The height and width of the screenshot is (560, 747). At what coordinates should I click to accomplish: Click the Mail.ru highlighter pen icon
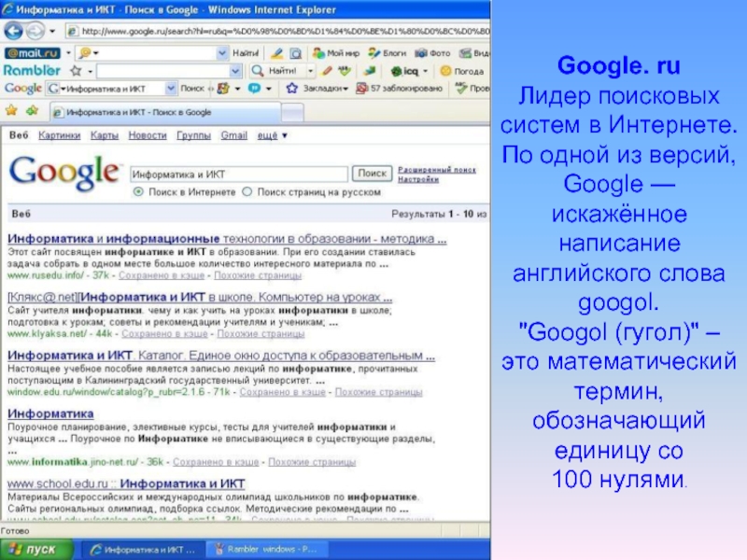pyautogui.click(x=276, y=53)
